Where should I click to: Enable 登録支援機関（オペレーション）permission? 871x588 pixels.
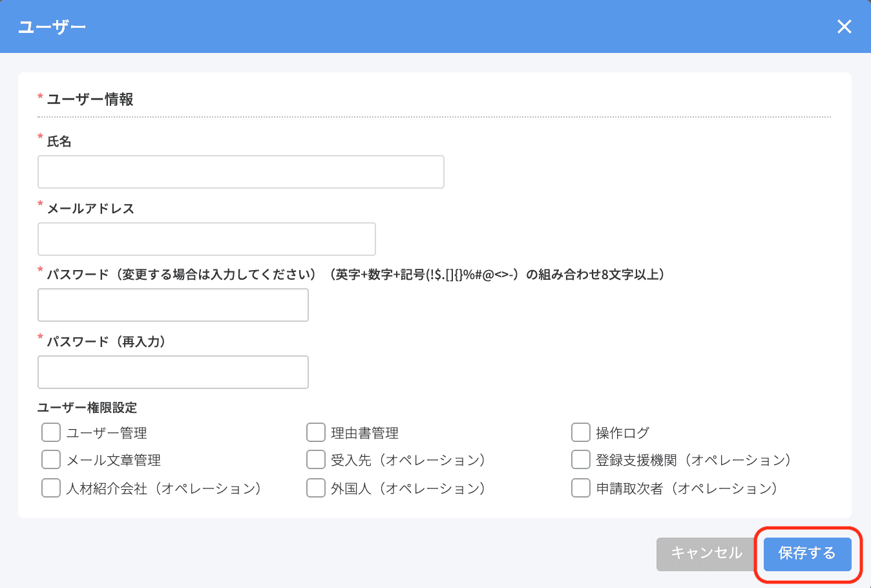580,459
